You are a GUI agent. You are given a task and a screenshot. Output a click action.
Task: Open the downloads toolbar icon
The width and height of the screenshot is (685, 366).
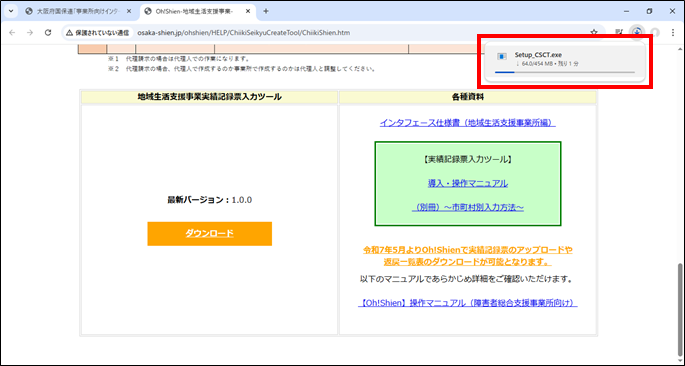click(637, 32)
